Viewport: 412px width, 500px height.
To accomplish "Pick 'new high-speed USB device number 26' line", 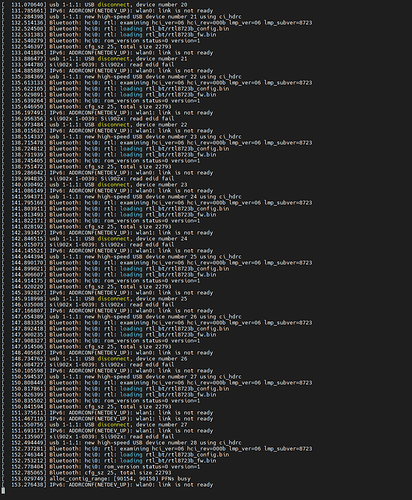I will (x=121, y=317).
